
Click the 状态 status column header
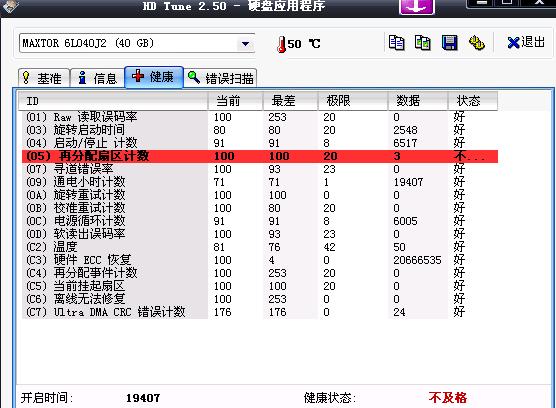(473, 101)
